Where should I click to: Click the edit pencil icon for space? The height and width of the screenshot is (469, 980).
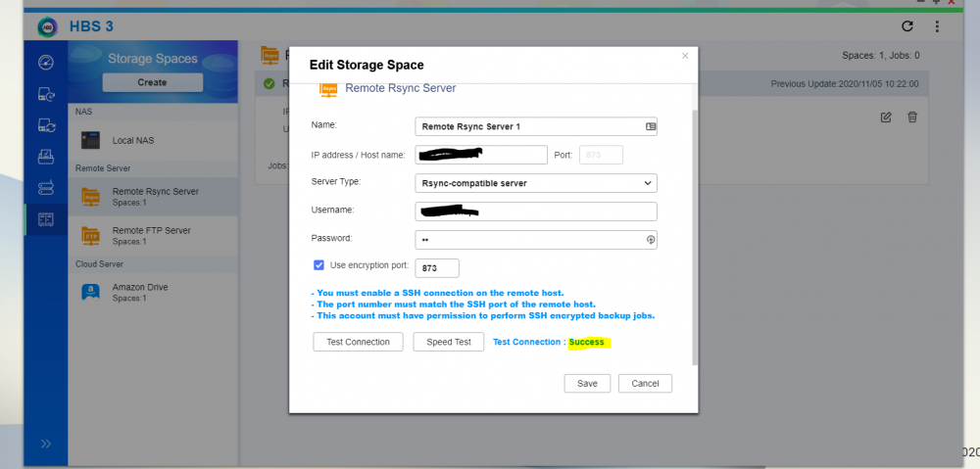[x=886, y=117]
